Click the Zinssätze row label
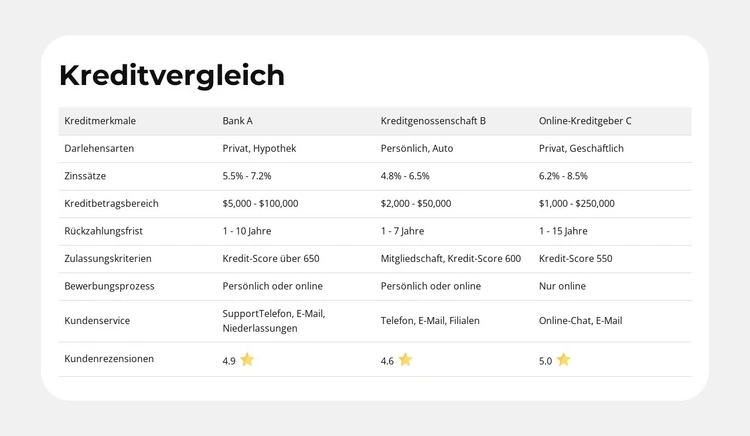This screenshot has width=750, height=436. click(x=85, y=176)
